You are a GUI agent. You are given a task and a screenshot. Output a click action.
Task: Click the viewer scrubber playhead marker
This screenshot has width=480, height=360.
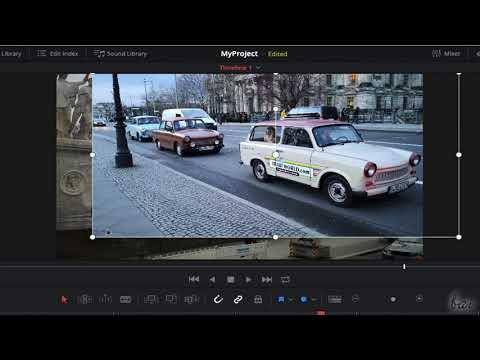pyautogui.click(x=404, y=267)
